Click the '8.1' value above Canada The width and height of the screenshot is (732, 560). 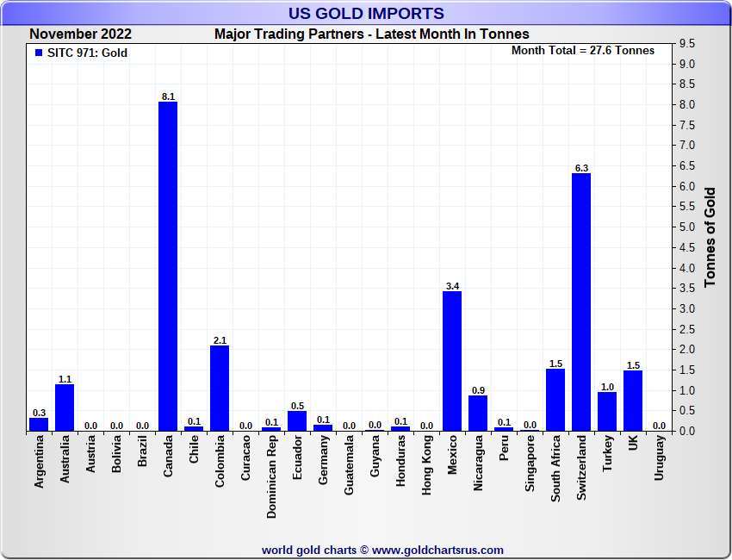tap(168, 96)
